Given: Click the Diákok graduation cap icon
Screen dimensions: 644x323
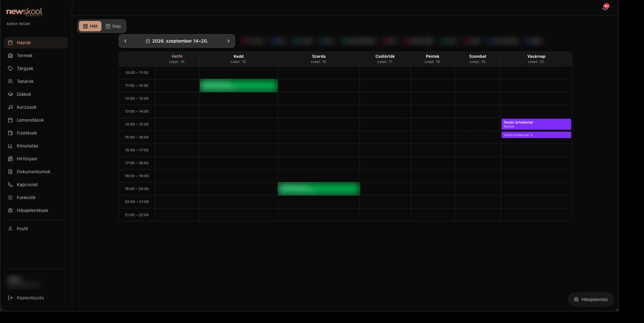Looking at the screenshot, I should coord(10,94).
